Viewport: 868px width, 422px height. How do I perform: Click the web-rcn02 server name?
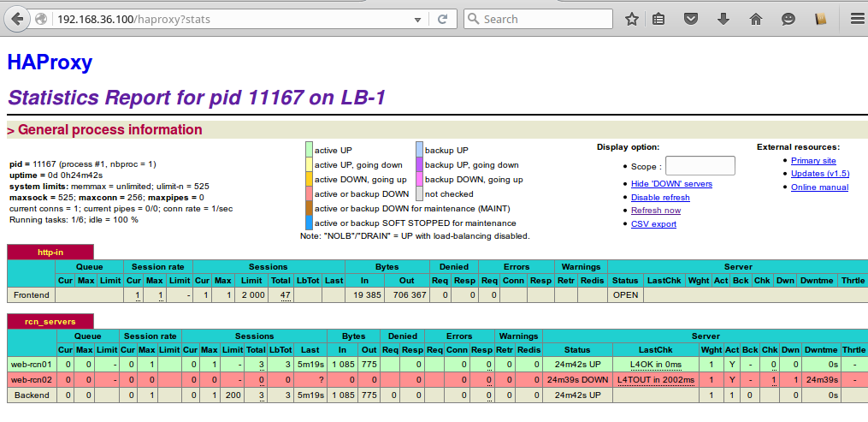point(31,380)
